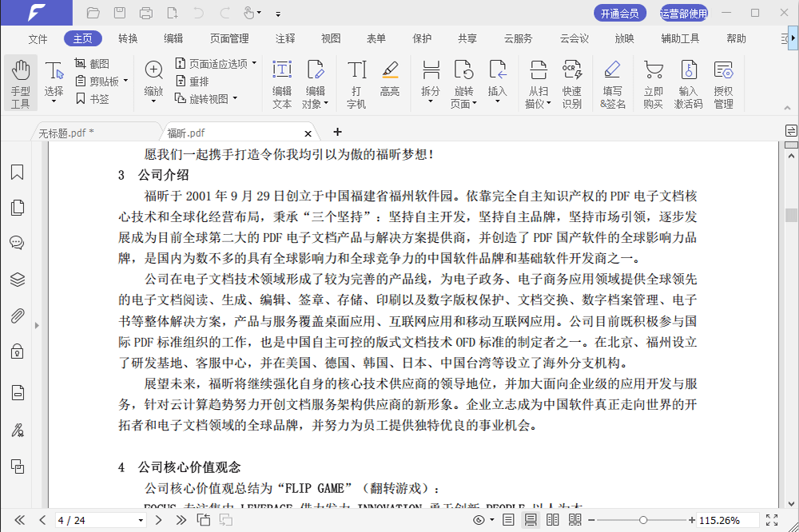
Task: Open the File (文件) menu
Action: click(x=38, y=38)
